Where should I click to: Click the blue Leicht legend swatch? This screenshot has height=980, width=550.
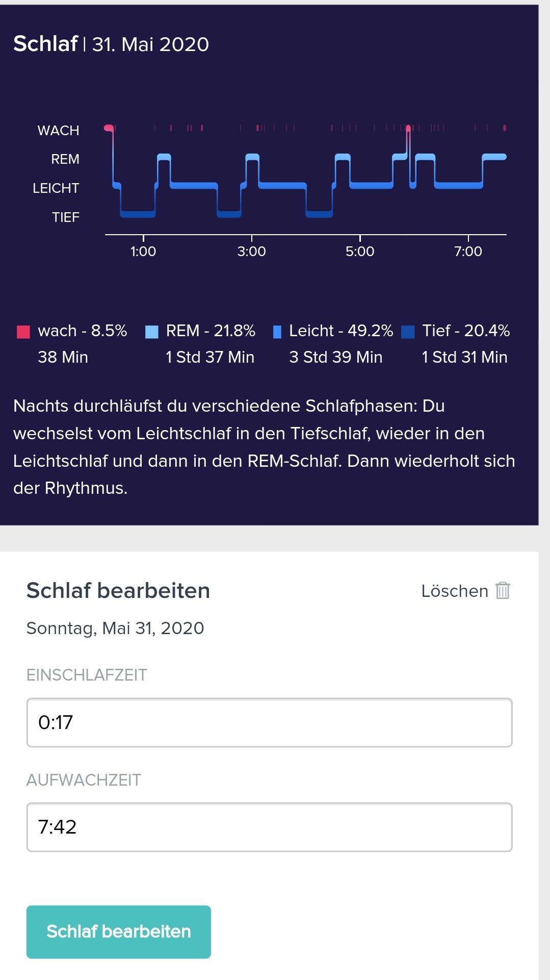(x=277, y=332)
